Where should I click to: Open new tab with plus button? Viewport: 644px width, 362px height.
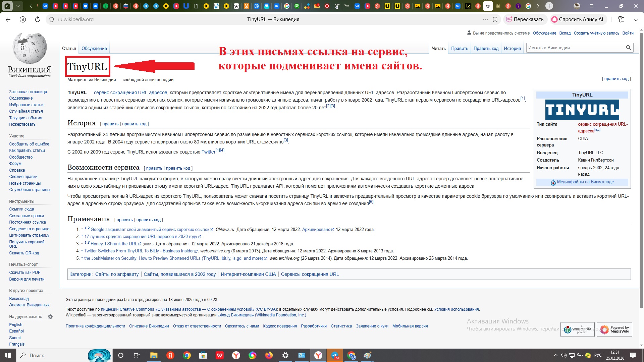click(549, 6)
